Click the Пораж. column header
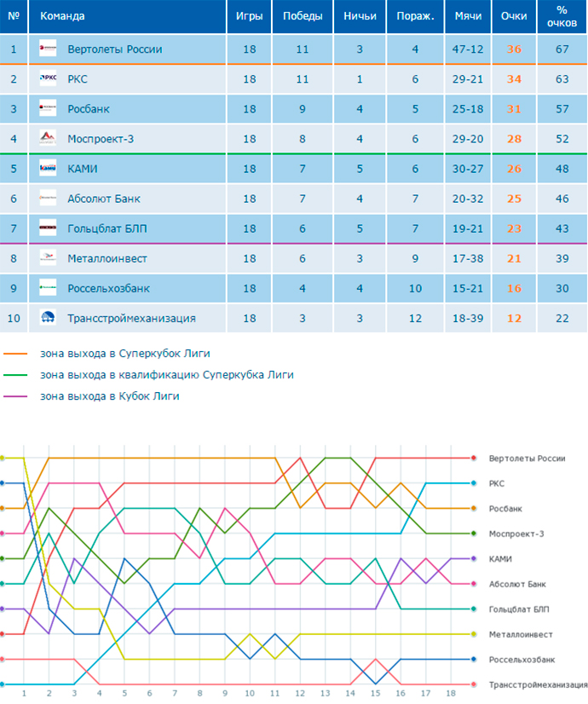Image resolution: width=588 pixels, height=704 pixels. [x=415, y=16]
